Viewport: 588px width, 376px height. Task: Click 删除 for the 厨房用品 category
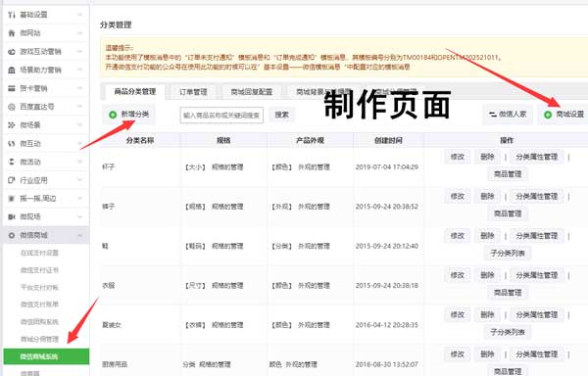pyautogui.click(x=487, y=354)
